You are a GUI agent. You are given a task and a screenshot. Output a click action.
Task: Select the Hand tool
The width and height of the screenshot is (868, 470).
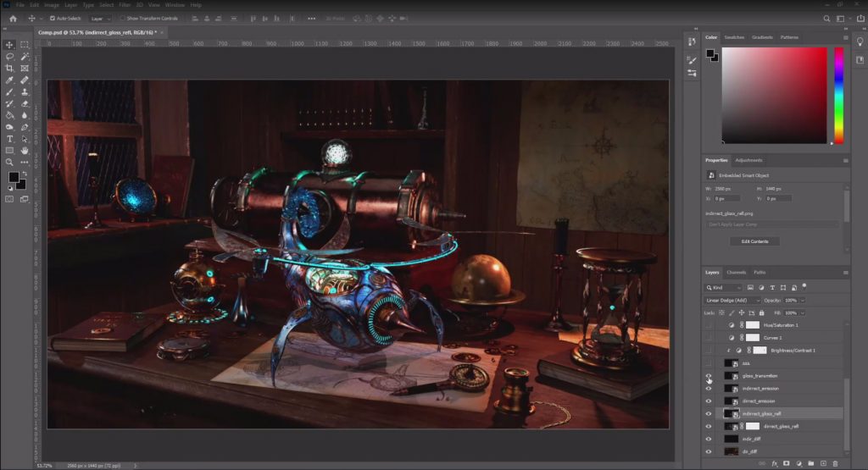point(25,151)
